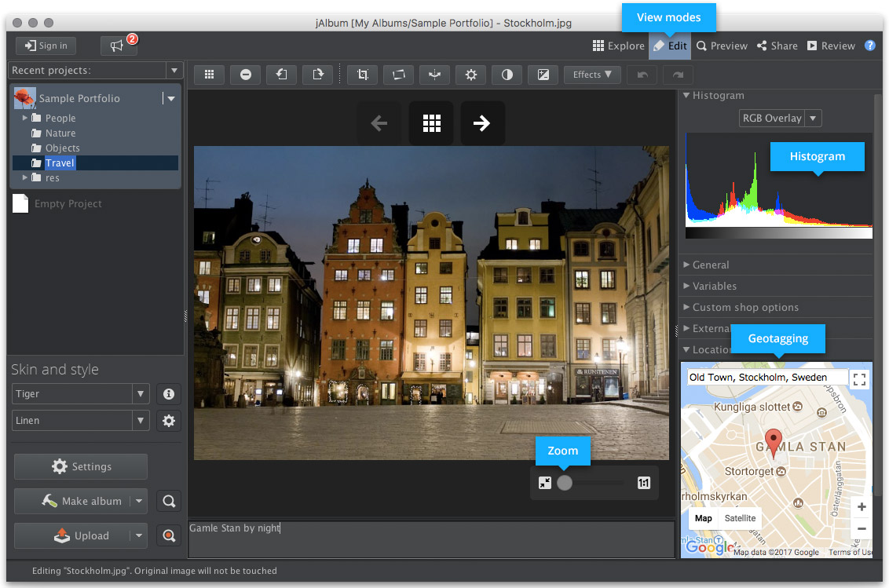Open the Tiger skin dropdown

(x=140, y=394)
